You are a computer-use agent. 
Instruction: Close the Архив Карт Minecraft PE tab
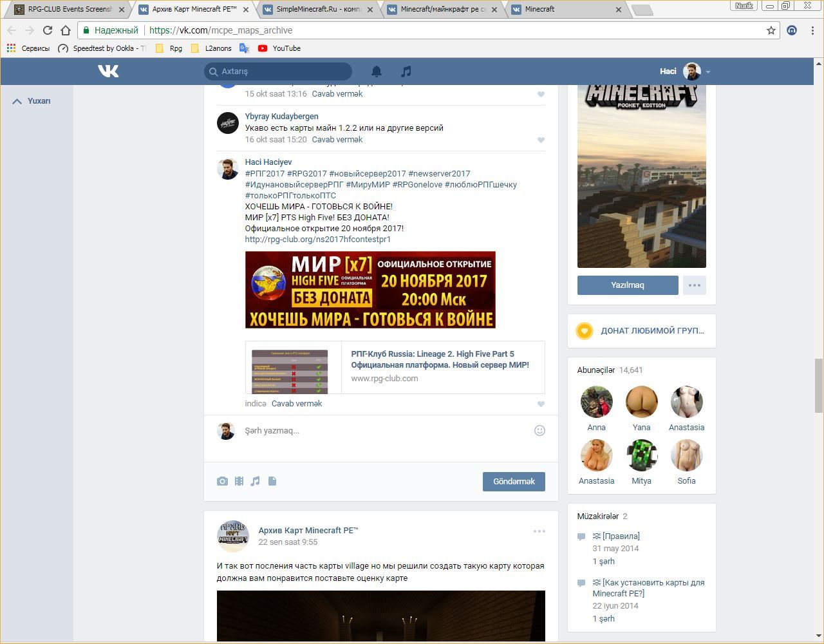[245, 10]
